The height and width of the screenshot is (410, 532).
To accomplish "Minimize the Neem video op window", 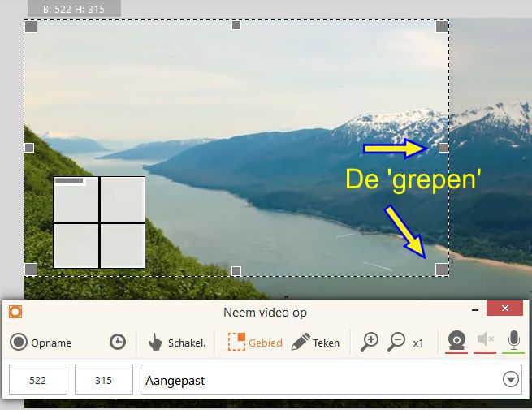I will pyautogui.click(x=475, y=309).
